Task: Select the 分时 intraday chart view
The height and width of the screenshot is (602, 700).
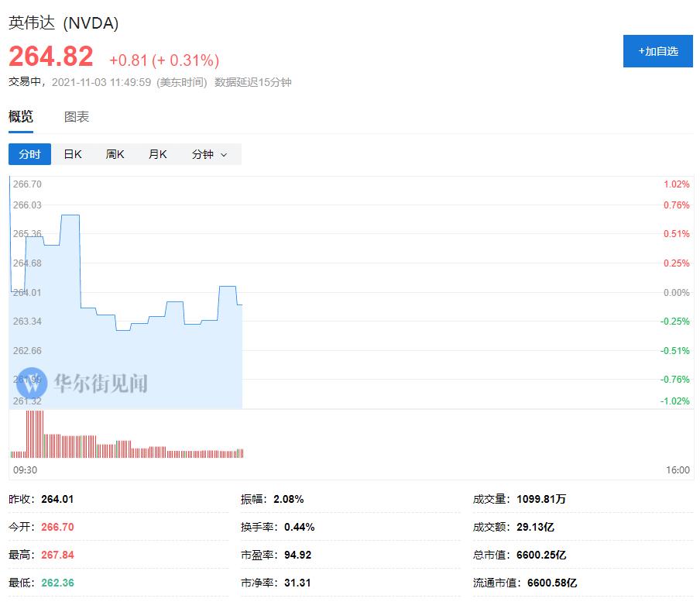Action: point(29,154)
